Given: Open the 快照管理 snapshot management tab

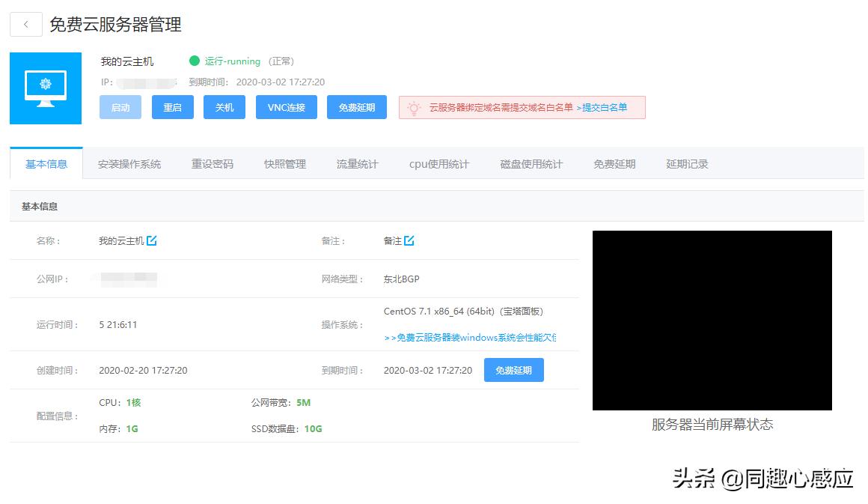Looking at the screenshot, I should (x=284, y=163).
